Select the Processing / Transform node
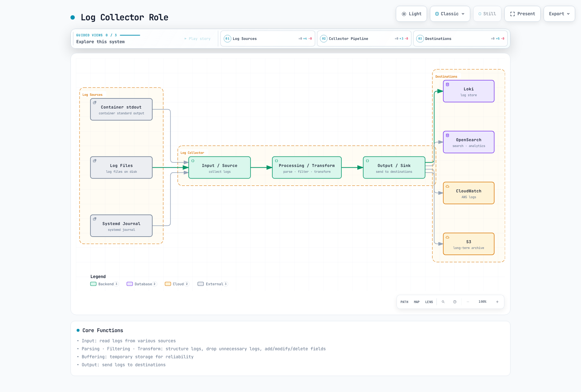Image resolution: width=581 pixels, height=392 pixels. click(x=307, y=167)
